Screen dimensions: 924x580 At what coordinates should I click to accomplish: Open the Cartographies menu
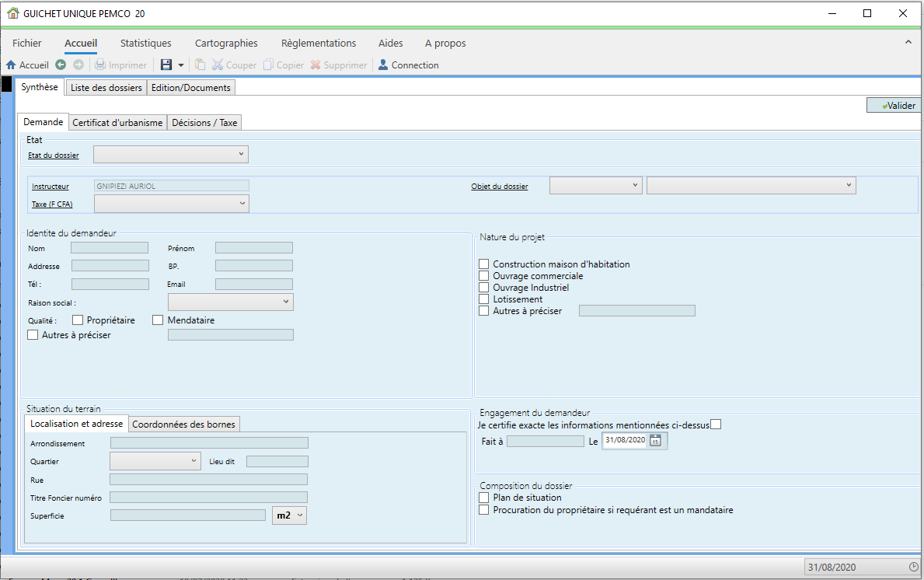click(x=226, y=43)
